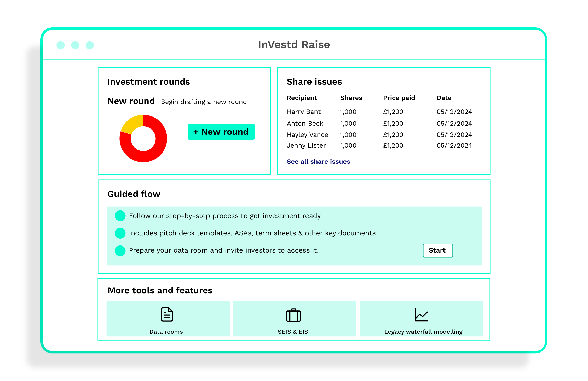Select the Shares column header
Viewport: 588px width, 381px height.
[351, 98]
